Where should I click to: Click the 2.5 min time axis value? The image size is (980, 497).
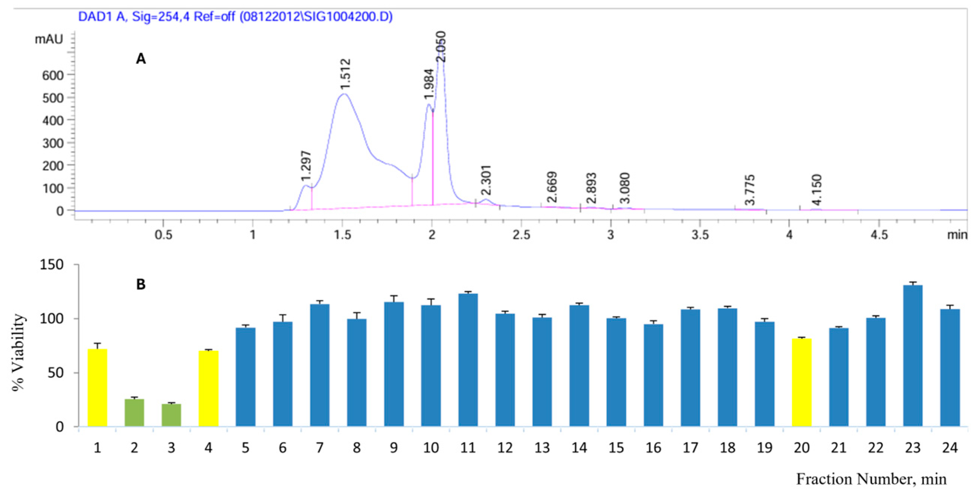[521, 235]
